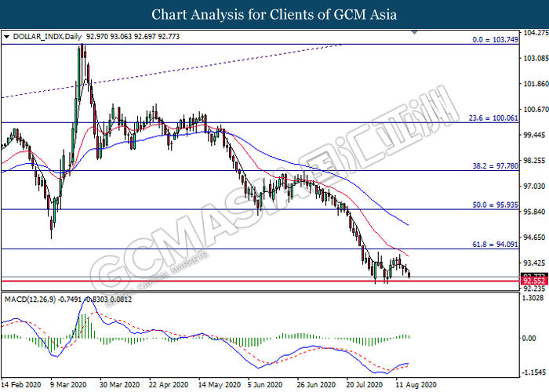The height and width of the screenshot is (392, 549).
Task: Click the 104.275 price scale value
Action: click(535, 33)
